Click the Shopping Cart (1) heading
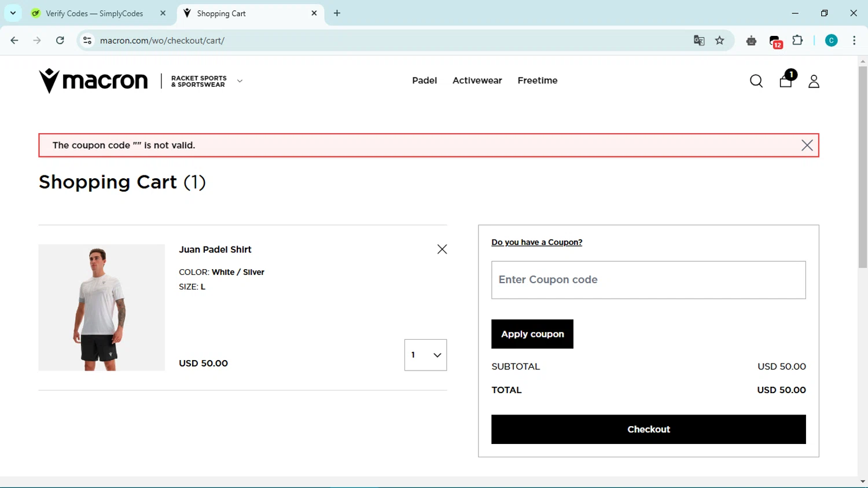The height and width of the screenshot is (488, 868). [x=122, y=182]
